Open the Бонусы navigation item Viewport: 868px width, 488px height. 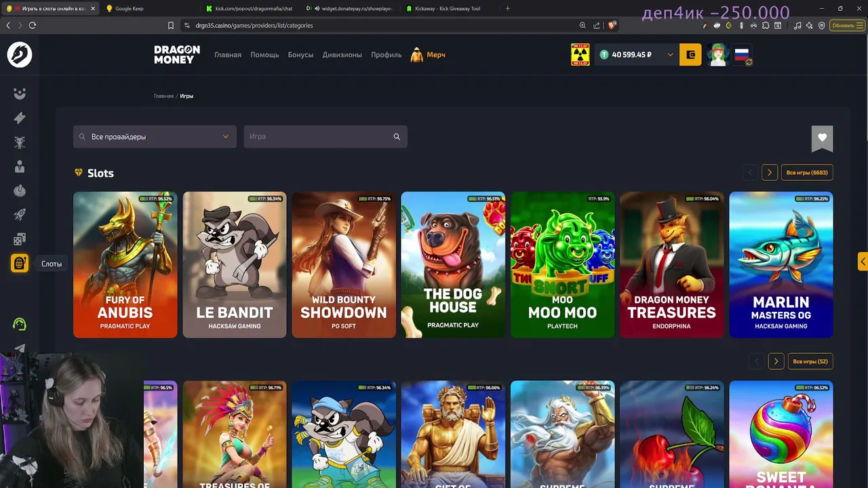[x=300, y=55]
